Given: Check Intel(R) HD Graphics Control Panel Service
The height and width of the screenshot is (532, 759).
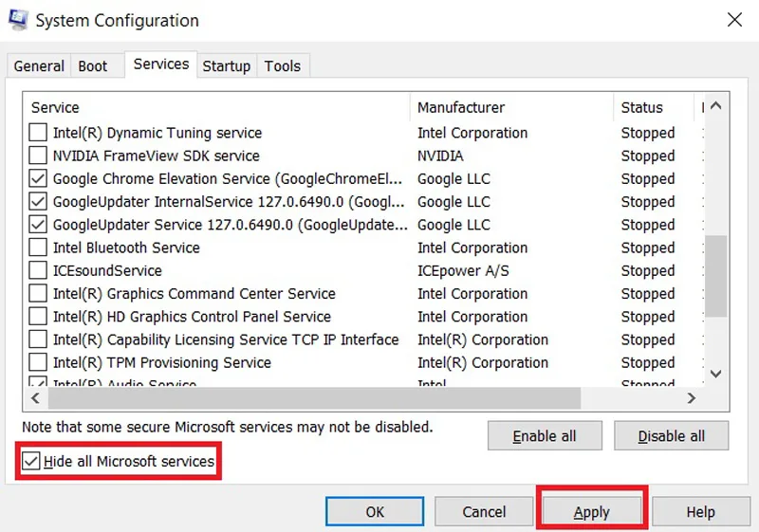Looking at the screenshot, I should (38, 317).
